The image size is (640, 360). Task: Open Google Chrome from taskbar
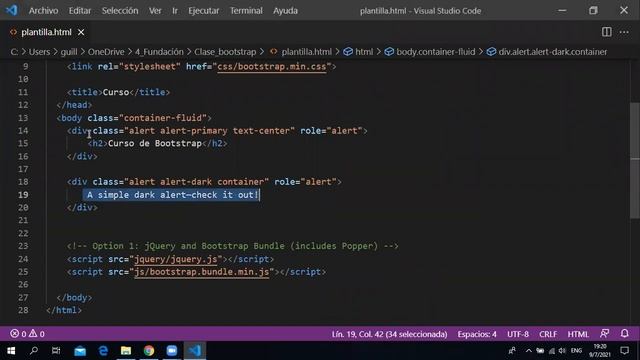pyautogui.click(x=149, y=351)
